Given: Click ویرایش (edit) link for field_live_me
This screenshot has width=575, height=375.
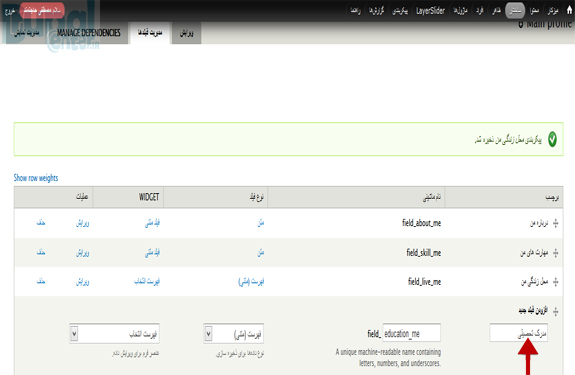Looking at the screenshot, I should click(83, 282).
